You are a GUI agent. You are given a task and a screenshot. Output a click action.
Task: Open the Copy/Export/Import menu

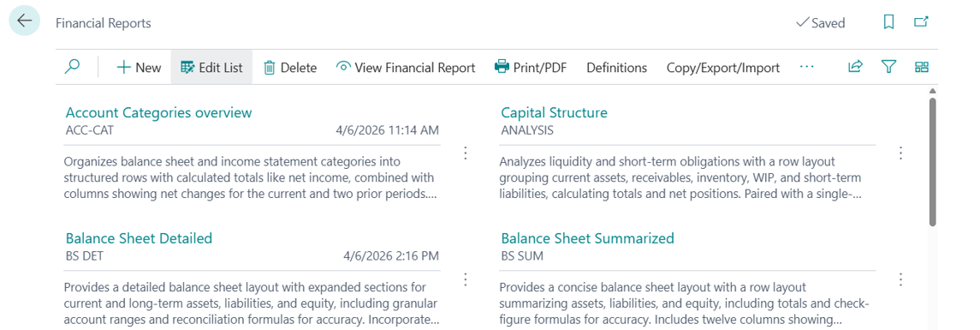pos(722,68)
